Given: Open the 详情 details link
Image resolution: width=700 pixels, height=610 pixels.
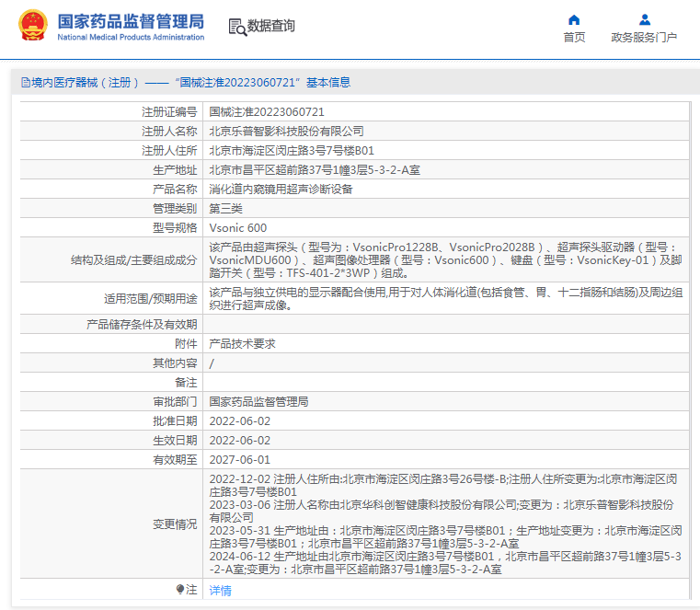Looking at the screenshot, I should click(x=220, y=591).
